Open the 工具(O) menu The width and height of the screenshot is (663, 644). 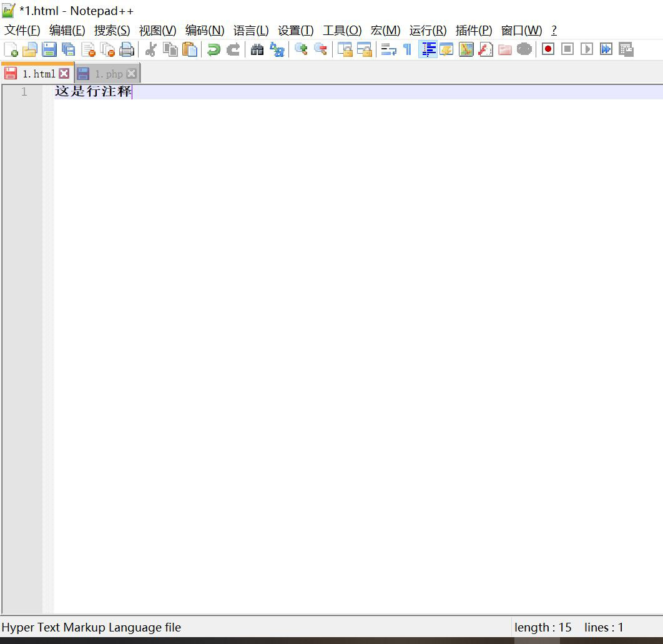(342, 31)
